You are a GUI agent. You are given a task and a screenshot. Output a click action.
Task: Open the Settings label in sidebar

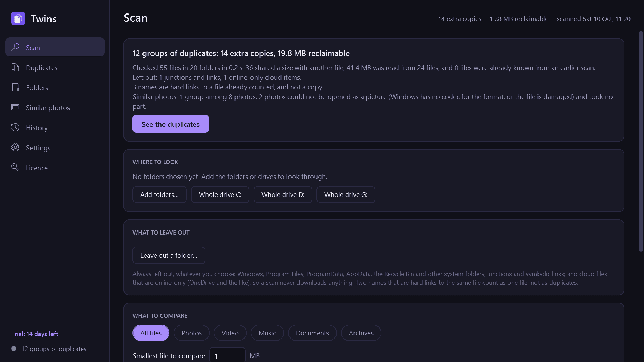point(38,148)
